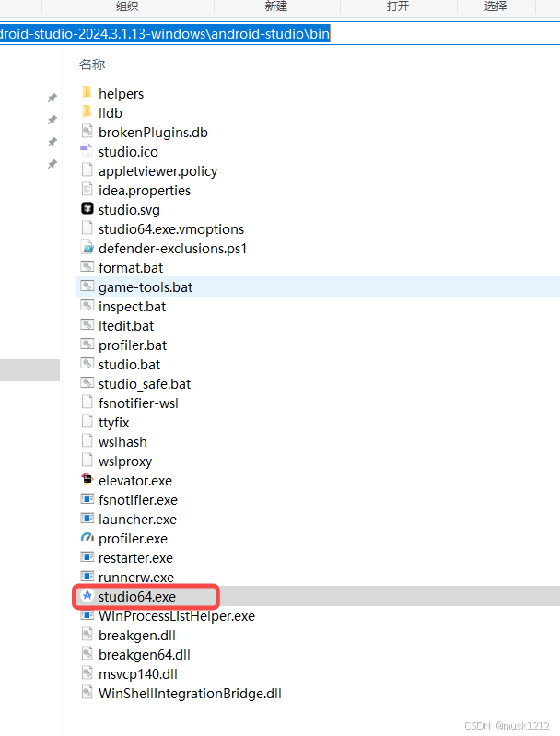560x736 pixels.
Task: Click the brokenPlugins.db file icon
Action: tap(87, 132)
